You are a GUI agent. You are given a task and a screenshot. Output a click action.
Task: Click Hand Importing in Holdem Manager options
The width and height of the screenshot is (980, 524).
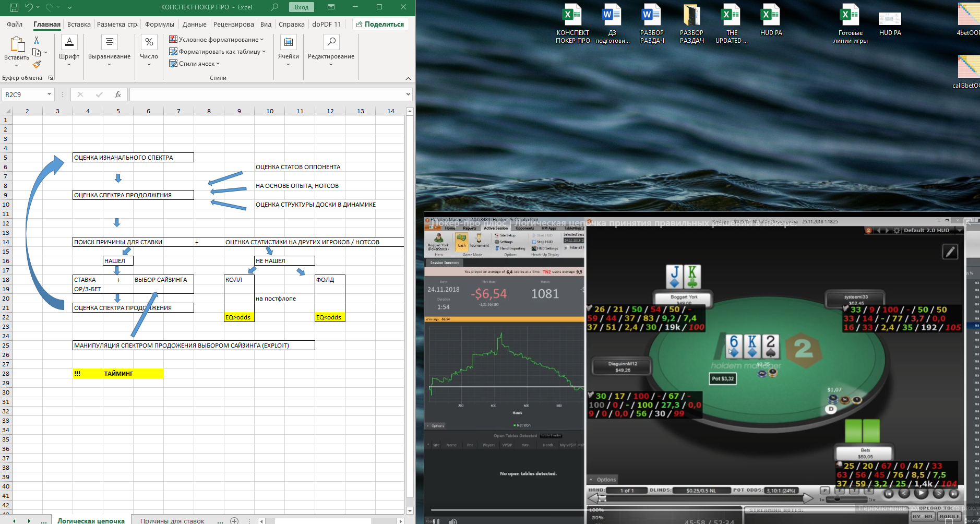(510, 248)
